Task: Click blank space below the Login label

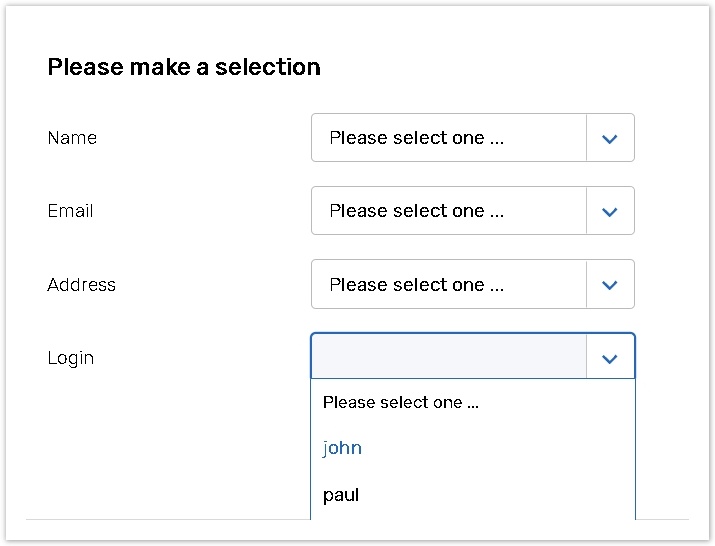Action: (x=150, y=440)
